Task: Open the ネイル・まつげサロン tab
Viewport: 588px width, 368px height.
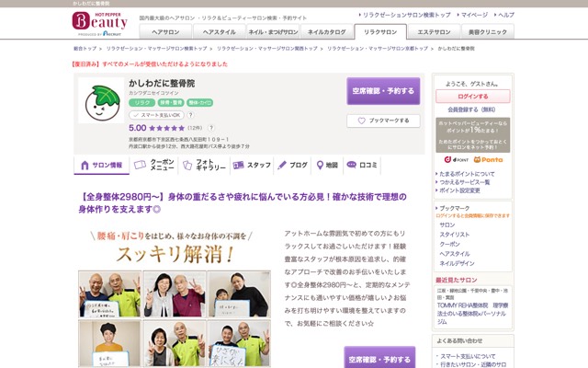Action: tap(273, 32)
